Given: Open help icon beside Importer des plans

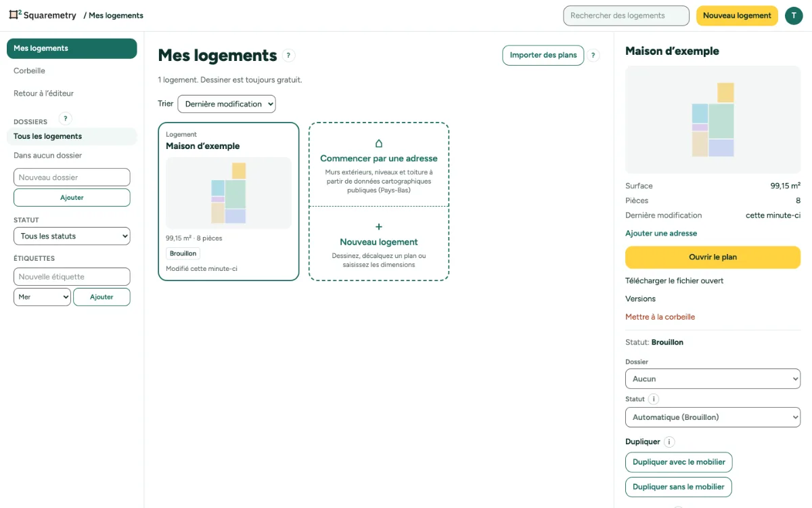Looking at the screenshot, I should [593, 56].
